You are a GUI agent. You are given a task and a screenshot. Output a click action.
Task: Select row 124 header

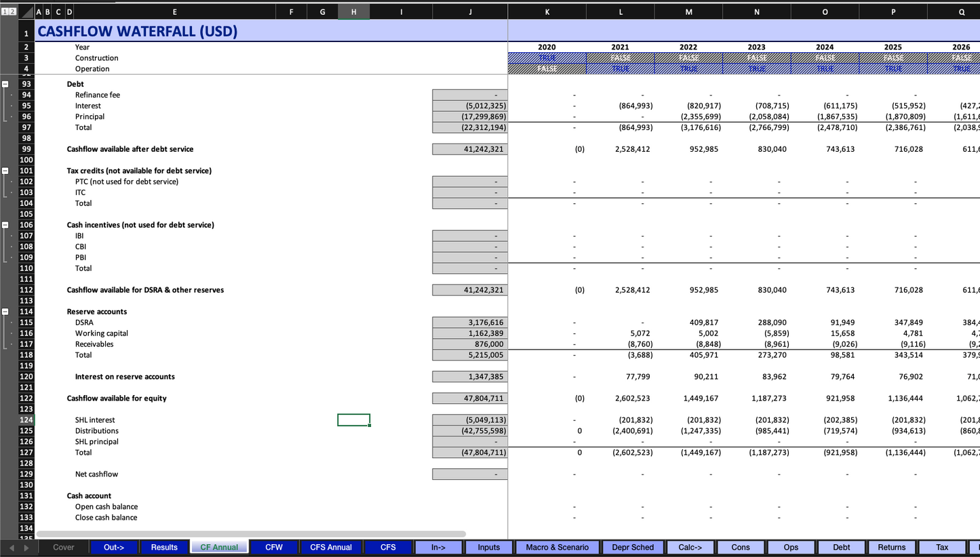pyautogui.click(x=26, y=420)
